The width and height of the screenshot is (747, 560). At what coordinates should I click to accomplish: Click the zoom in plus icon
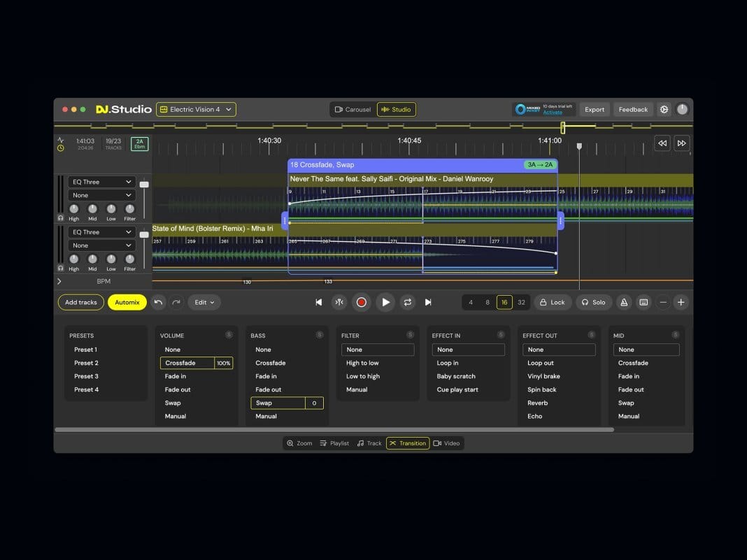pyautogui.click(x=681, y=302)
